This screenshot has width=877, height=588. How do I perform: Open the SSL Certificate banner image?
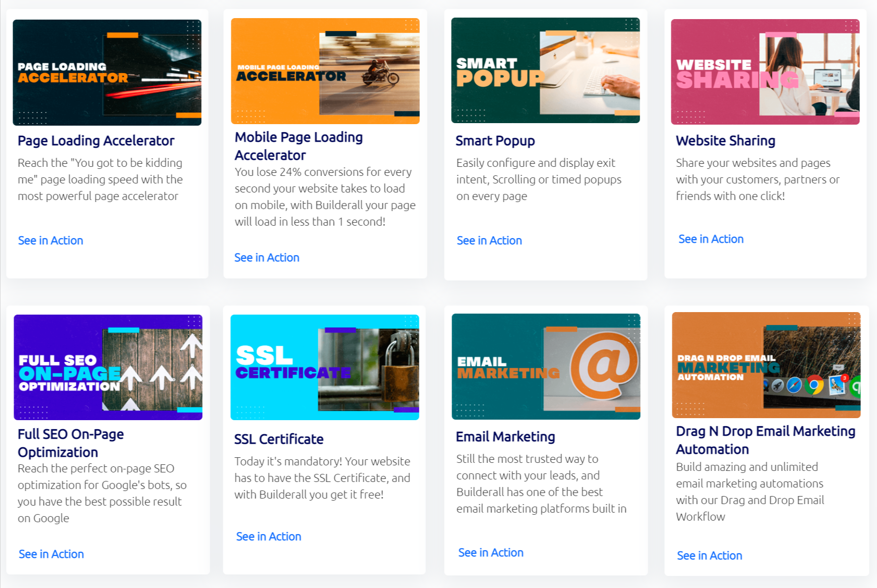pos(325,367)
